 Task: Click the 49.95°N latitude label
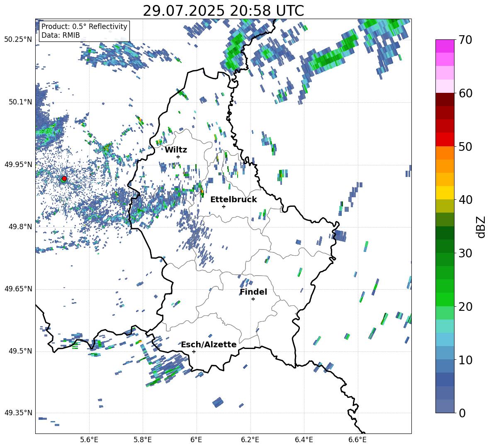pyautogui.click(x=18, y=164)
